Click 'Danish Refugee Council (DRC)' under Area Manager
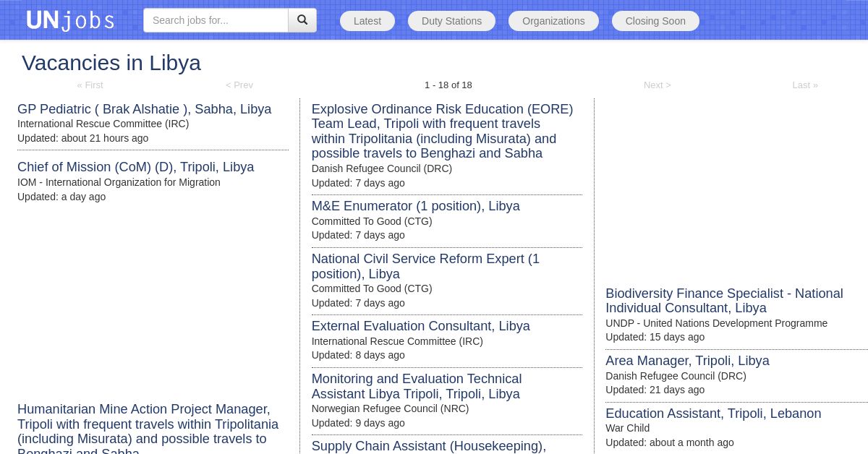Screen dimensions: 868x454 click(676, 376)
